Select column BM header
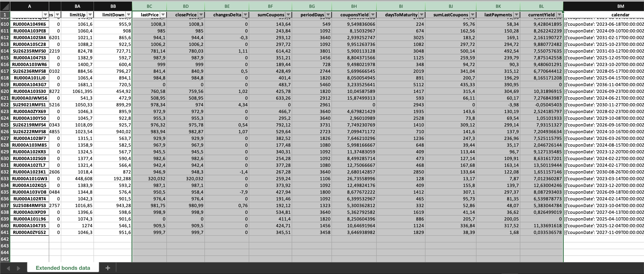Screen dimensions: 644x274 620,6
